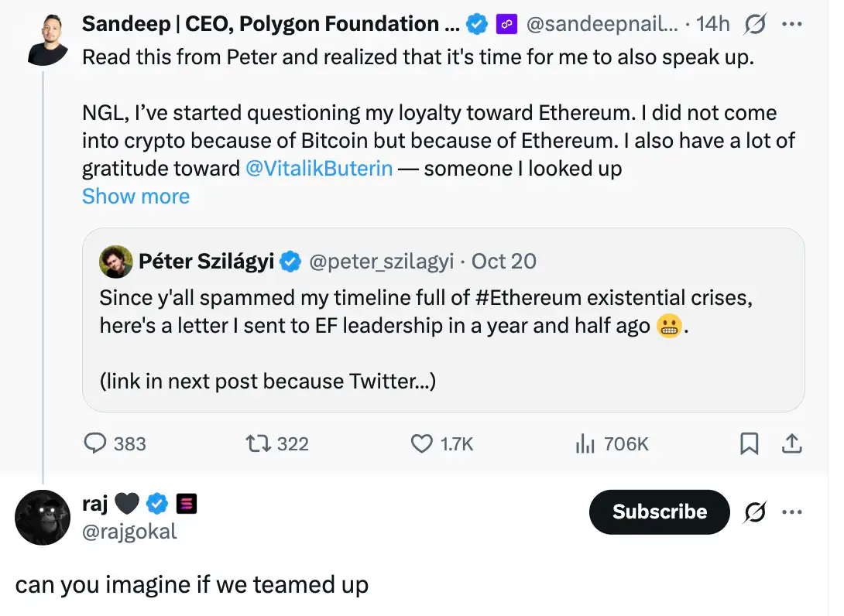The image size is (844, 616).
Task: Bookmark Sandeep's post
Action: (749, 443)
